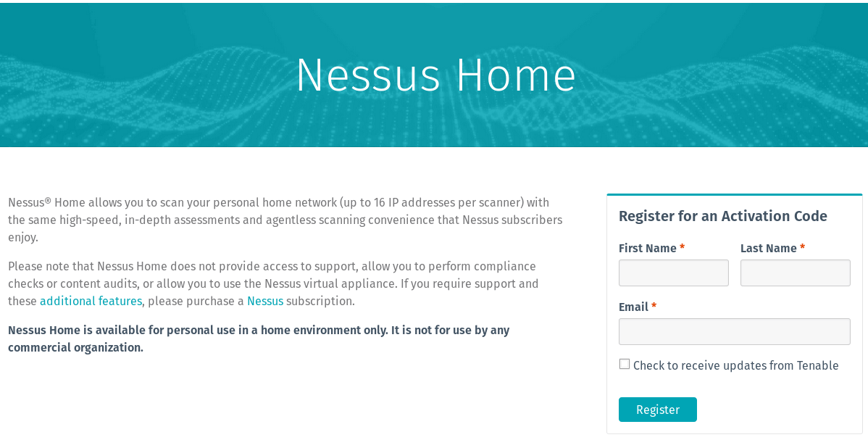Follow the Nessus subscription link

(x=265, y=301)
